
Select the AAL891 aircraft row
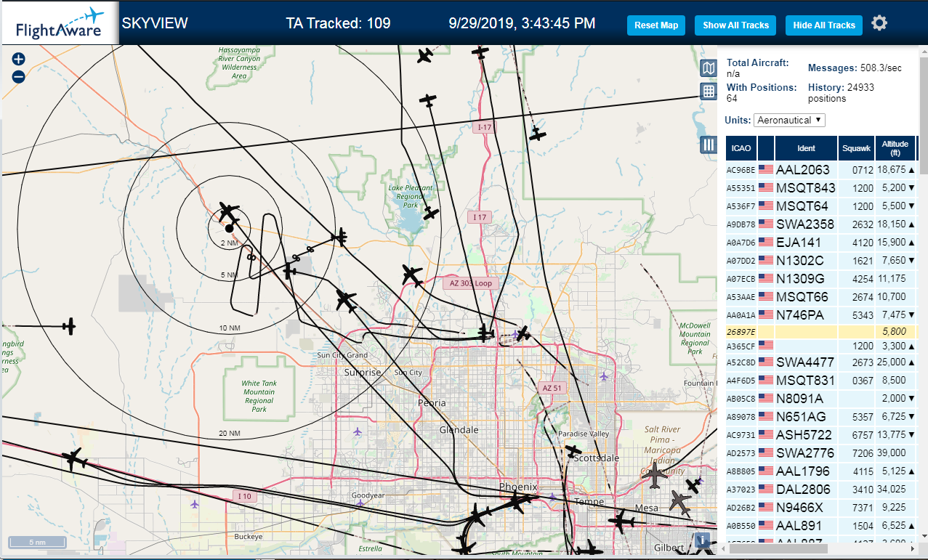821,526
